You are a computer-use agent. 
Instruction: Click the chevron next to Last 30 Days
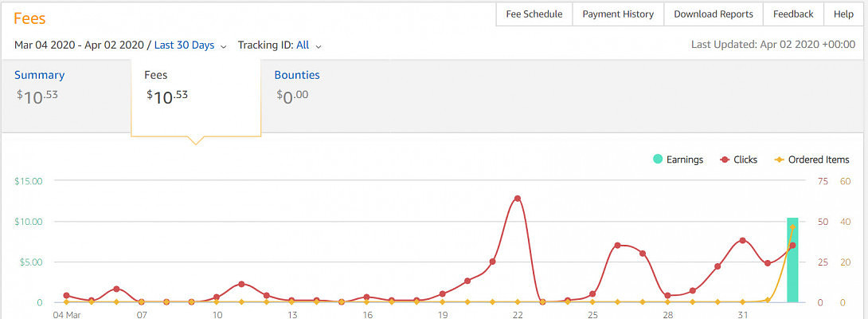click(x=223, y=46)
